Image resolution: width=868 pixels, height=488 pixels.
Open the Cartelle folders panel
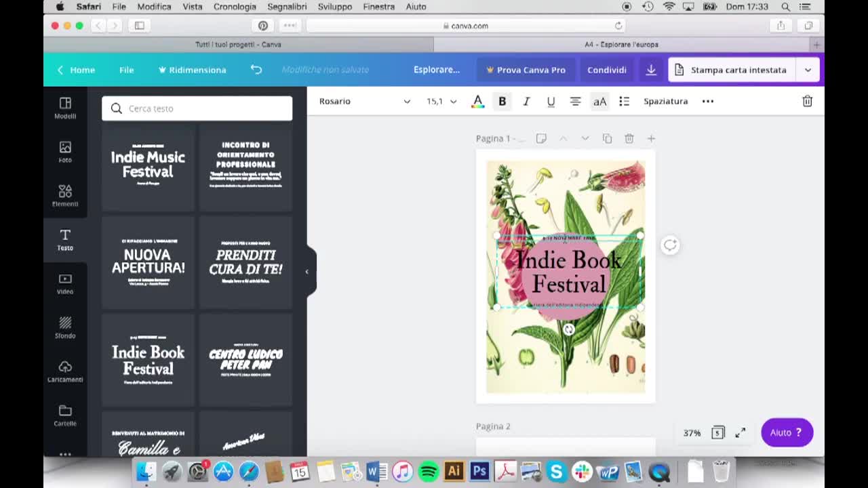pyautogui.click(x=65, y=415)
